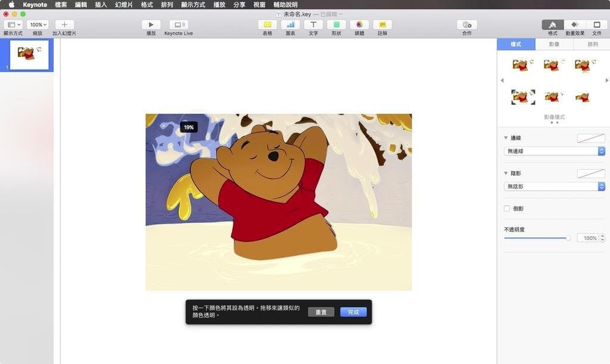The height and width of the screenshot is (364, 610).
Task: Open the 播放 menu in menu bar
Action: [x=219, y=5]
